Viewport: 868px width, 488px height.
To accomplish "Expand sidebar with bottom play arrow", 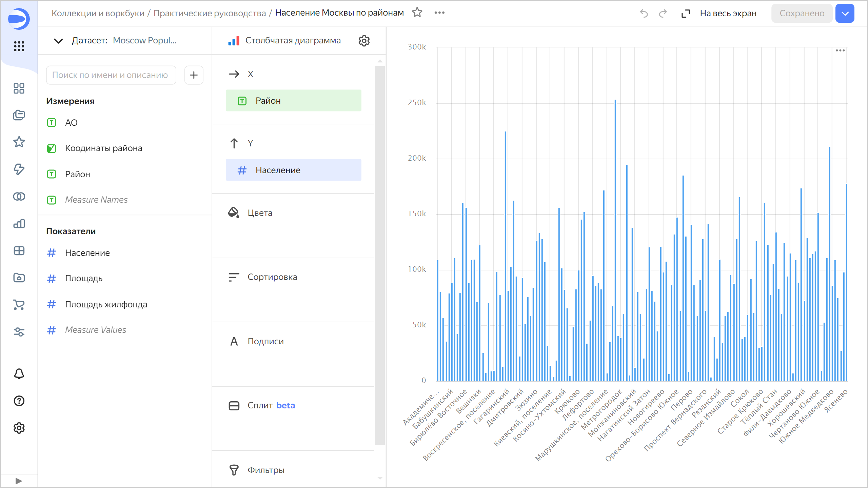I will point(19,481).
